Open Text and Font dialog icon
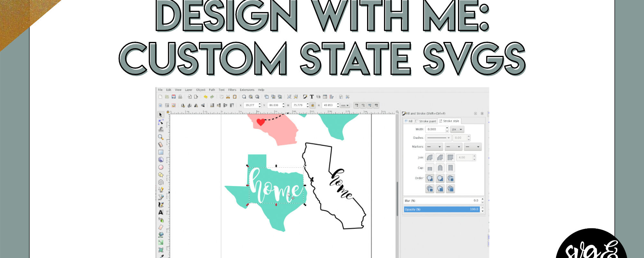The width and height of the screenshot is (644, 258). tap(312, 97)
